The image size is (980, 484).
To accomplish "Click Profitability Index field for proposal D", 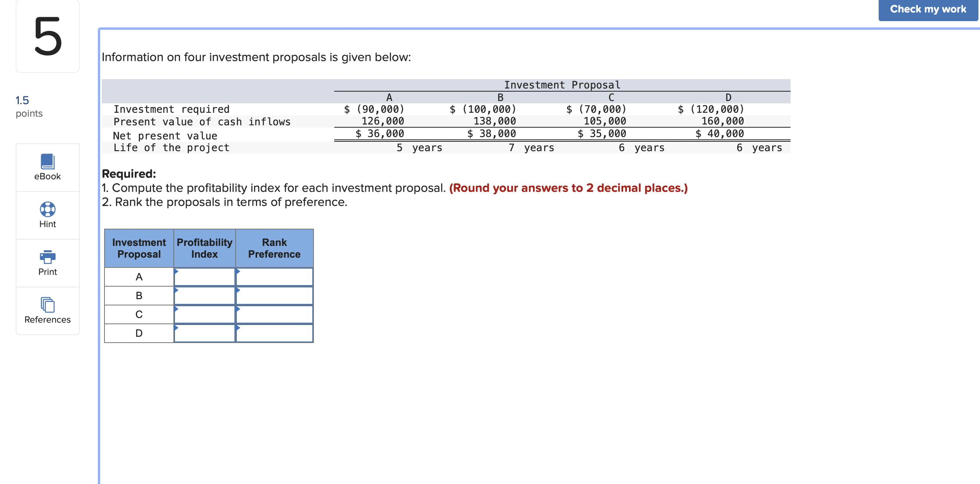I will point(204,333).
